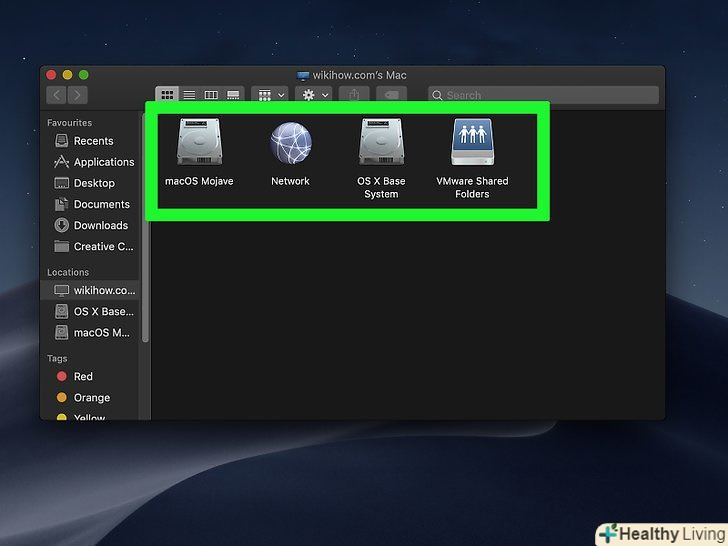Image resolution: width=728 pixels, height=546 pixels.
Task: Switch to list view
Action: [x=189, y=95]
